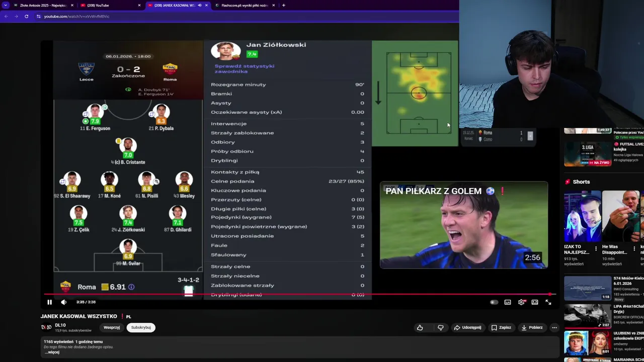The image size is (644, 362).
Task: Download video with Pobierz button
Action: (532, 327)
